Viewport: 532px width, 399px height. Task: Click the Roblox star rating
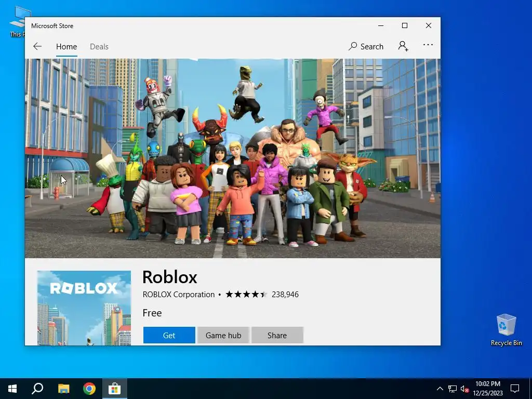pos(246,294)
